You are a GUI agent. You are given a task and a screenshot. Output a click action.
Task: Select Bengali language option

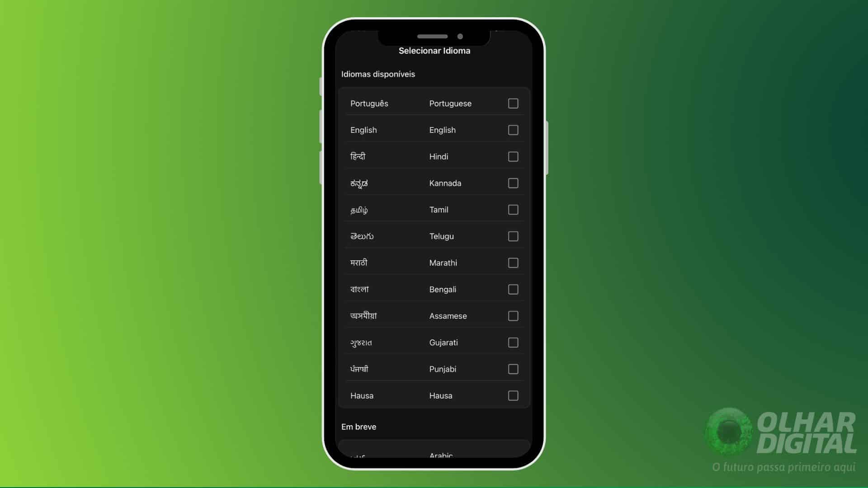513,289
